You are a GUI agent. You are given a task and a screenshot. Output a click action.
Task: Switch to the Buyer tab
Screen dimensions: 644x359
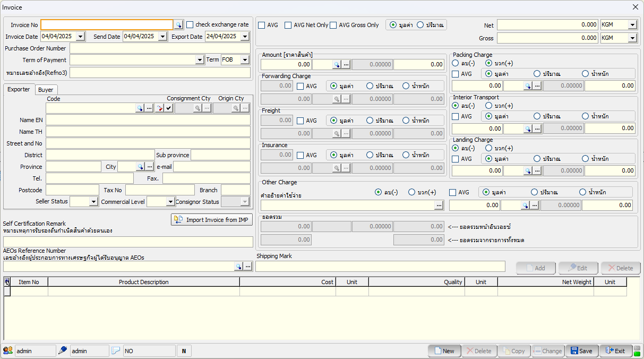[x=46, y=90]
